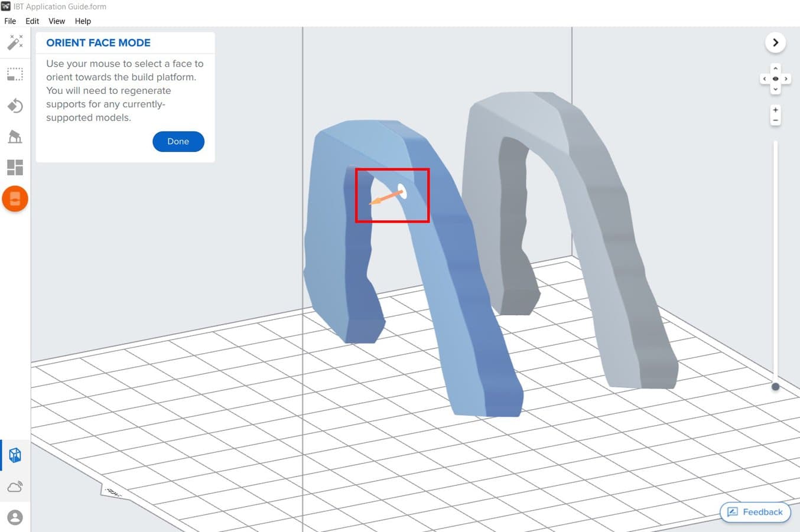The image size is (800, 532).
Task: Click the Feedback button
Action: [755, 512]
